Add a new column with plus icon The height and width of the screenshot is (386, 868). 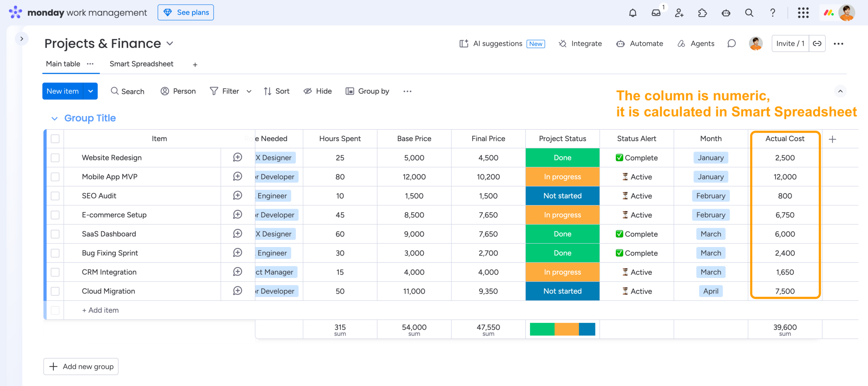pos(832,139)
